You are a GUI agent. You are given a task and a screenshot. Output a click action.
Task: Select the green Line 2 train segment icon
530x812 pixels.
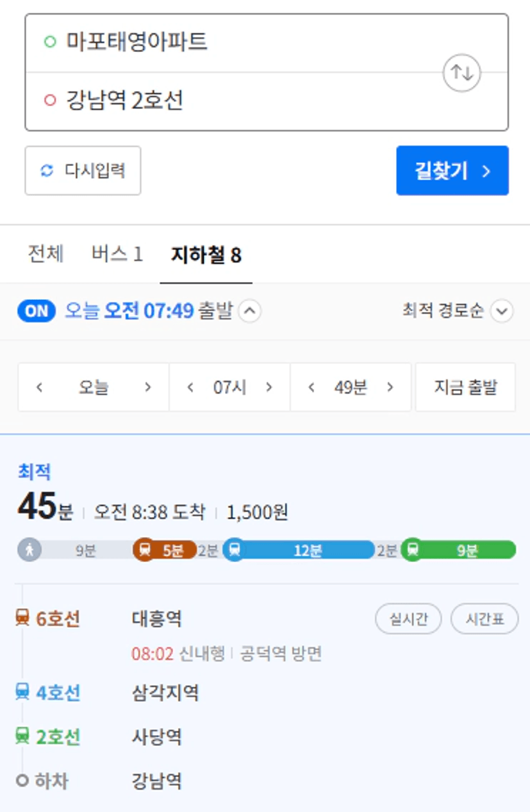(x=413, y=550)
